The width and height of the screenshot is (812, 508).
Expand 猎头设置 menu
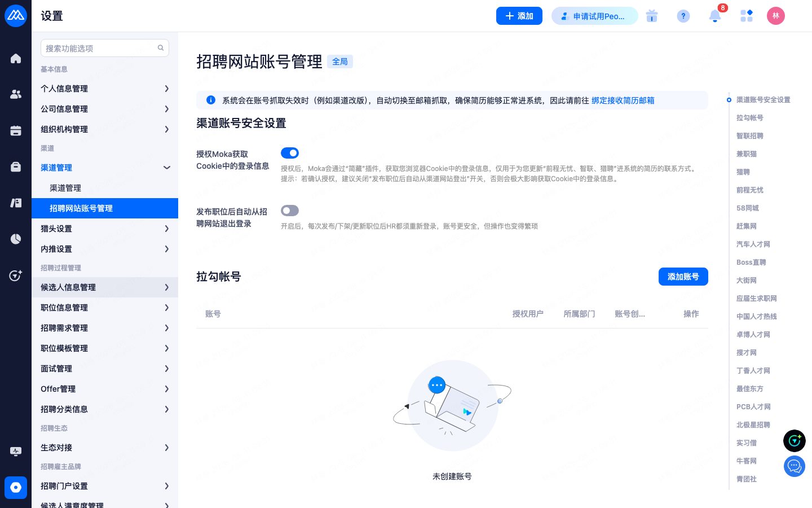105,229
